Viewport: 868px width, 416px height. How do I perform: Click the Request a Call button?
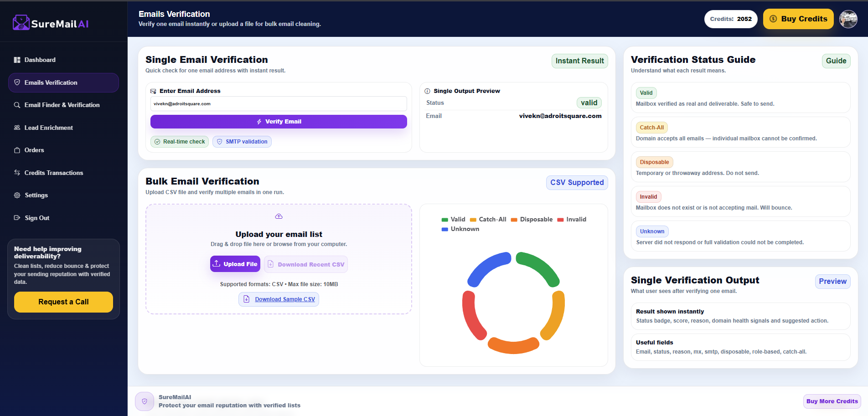click(63, 302)
